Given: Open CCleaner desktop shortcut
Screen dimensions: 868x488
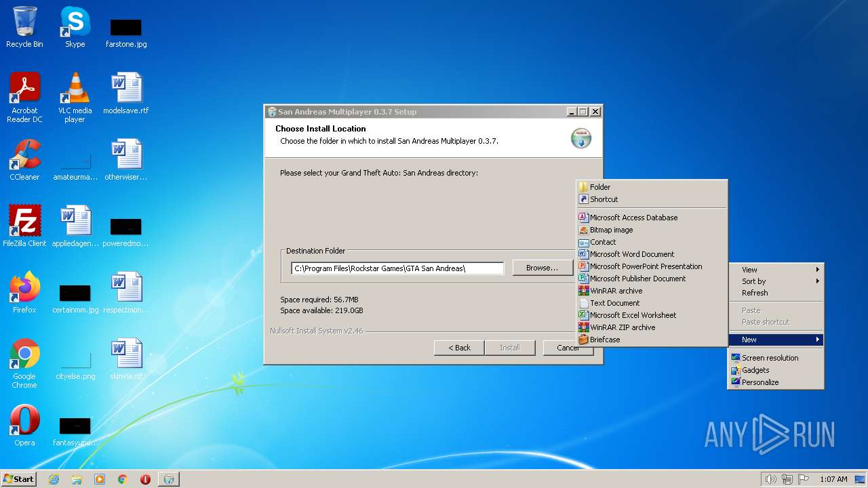Looking at the screenshot, I should pos(24,160).
